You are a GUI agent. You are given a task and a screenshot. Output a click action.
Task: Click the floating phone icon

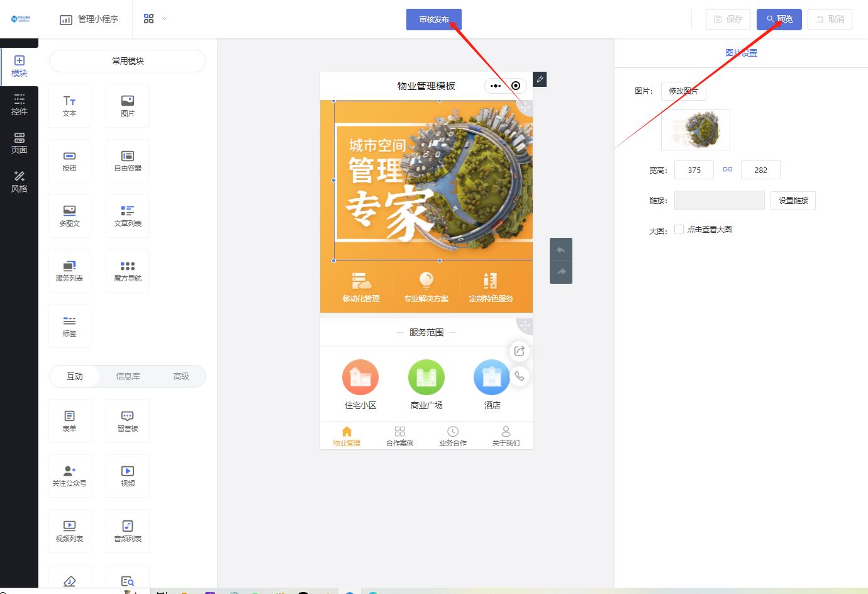tap(519, 376)
